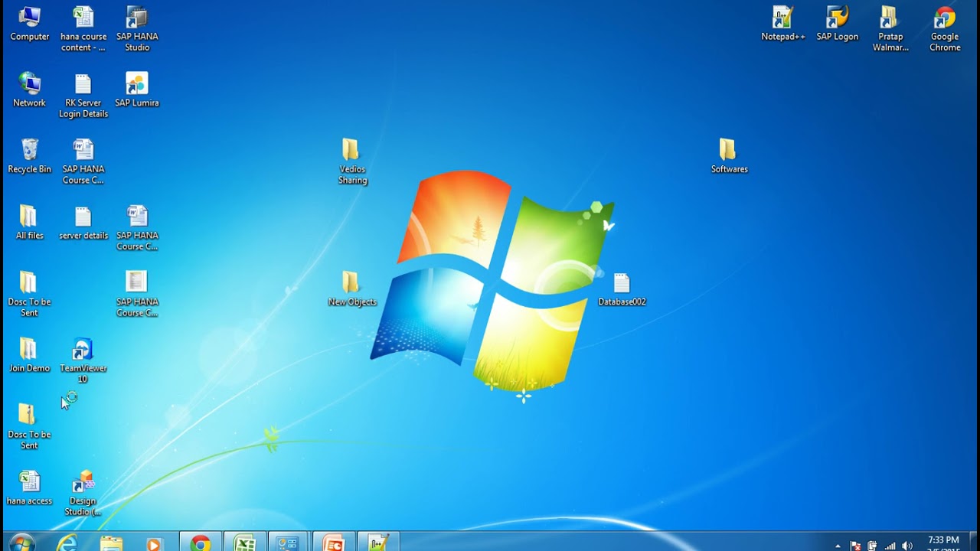Select the 'All files' folder
The width and height of the screenshot is (980, 551).
coord(29,223)
